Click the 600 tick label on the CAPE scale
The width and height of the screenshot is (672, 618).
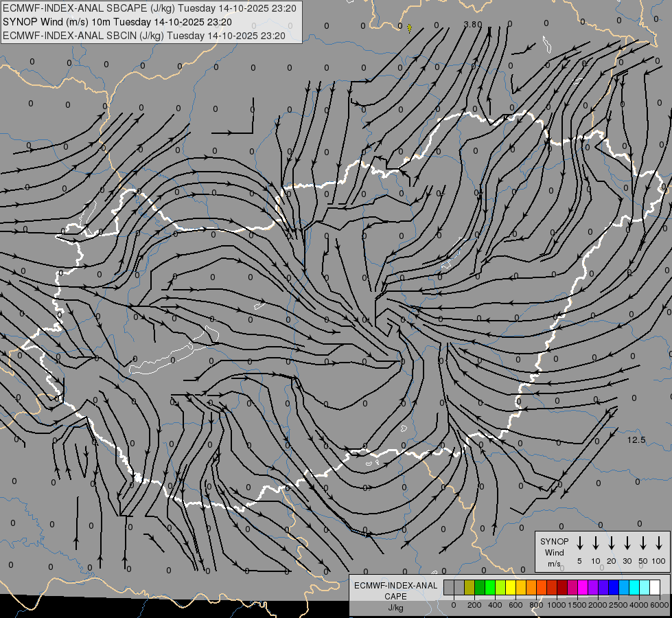point(515,605)
